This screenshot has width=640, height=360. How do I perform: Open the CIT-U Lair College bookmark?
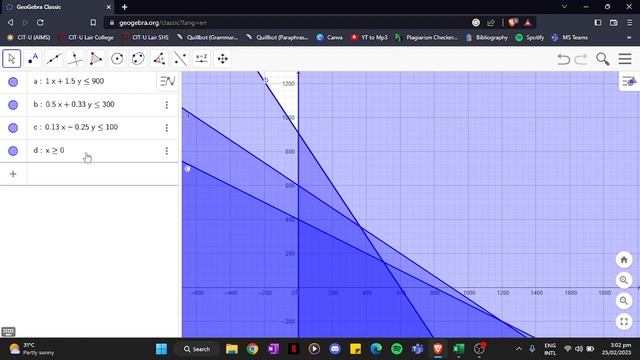[86, 37]
